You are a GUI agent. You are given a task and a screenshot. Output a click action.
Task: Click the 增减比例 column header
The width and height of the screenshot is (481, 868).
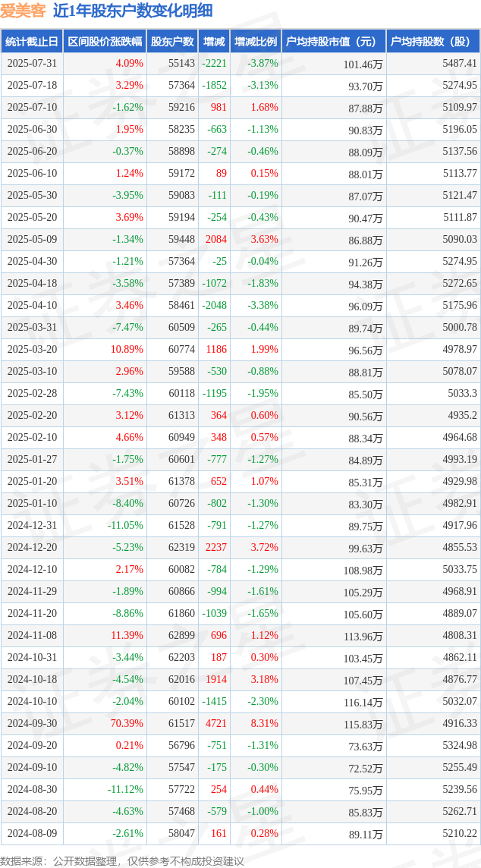click(x=256, y=42)
